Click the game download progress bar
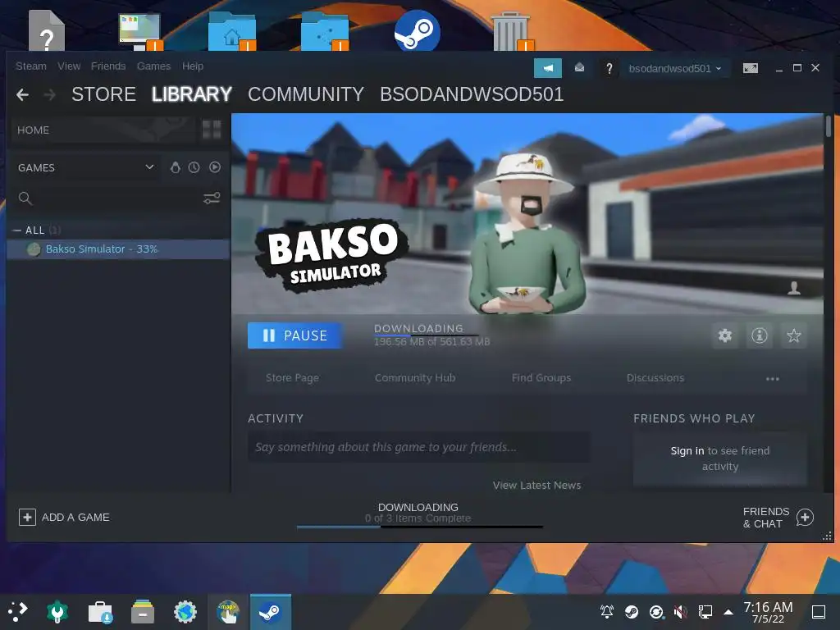This screenshot has width=840, height=630. tap(427, 336)
